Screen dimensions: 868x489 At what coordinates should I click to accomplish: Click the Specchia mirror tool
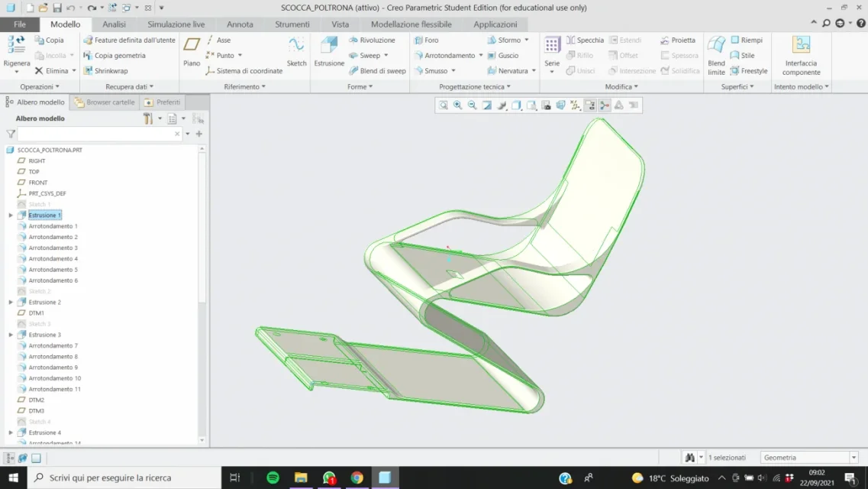pyautogui.click(x=585, y=40)
